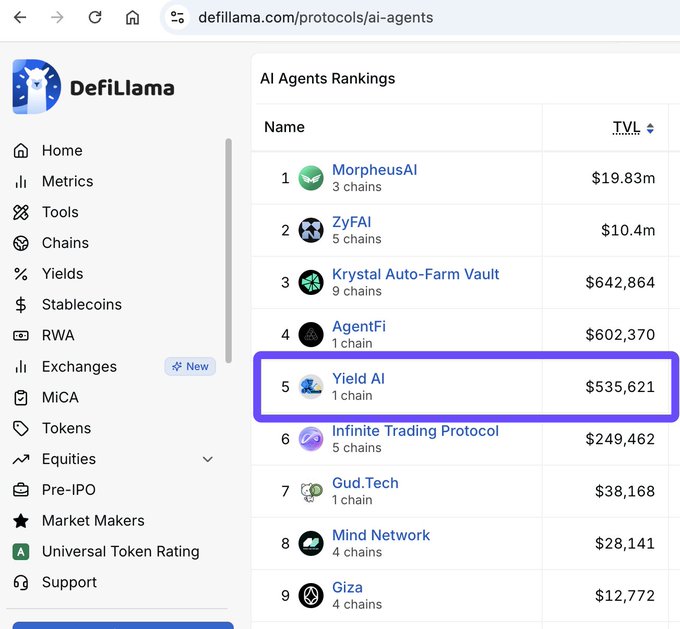Click the ZyFAI logo icon
Screen dimensions: 680x629
tap(311, 230)
